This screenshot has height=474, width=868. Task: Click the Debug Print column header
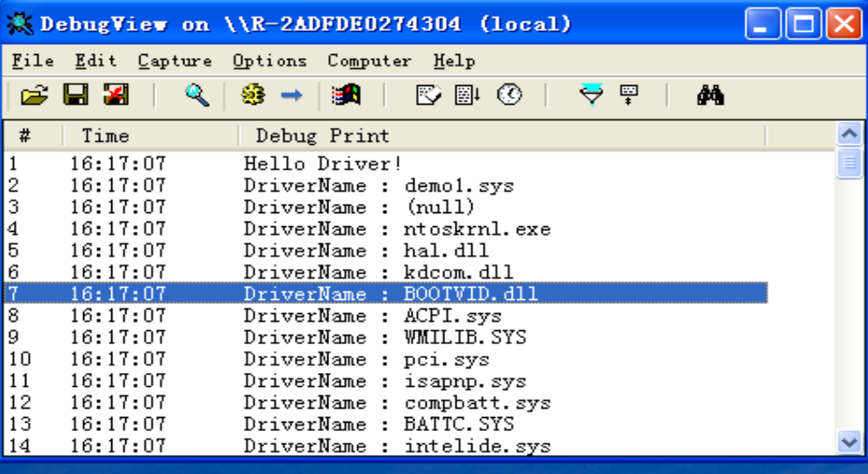(502, 136)
